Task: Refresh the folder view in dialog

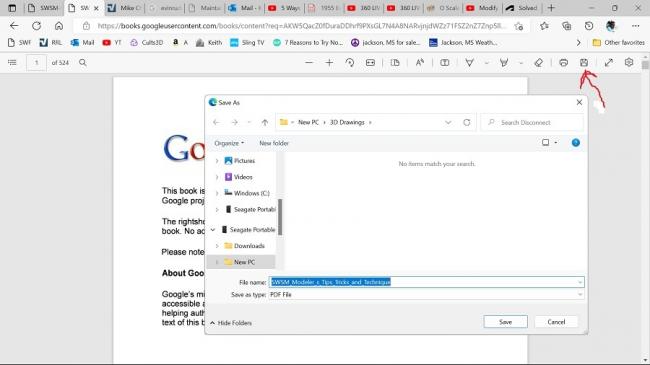Action: point(466,122)
